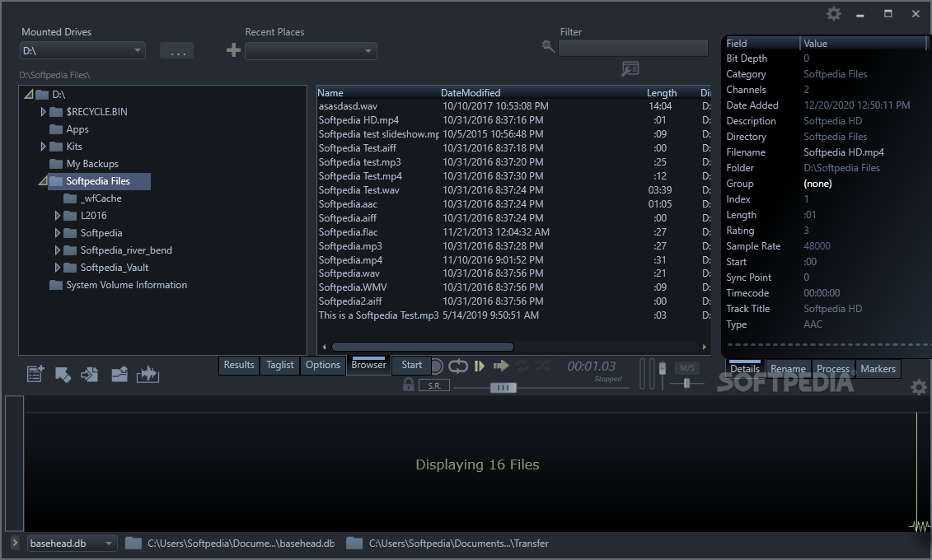Click the small slider under M/S
This screenshot has width=932, height=560.
click(686, 384)
